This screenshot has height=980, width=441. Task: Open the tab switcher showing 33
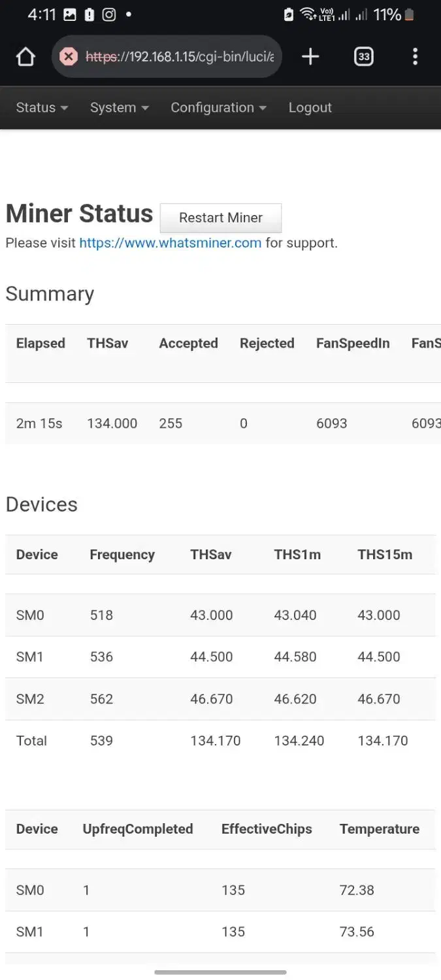point(364,57)
